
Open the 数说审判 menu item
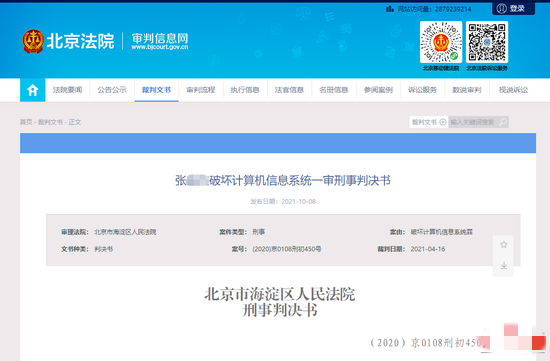pyautogui.click(x=467, y=90)
